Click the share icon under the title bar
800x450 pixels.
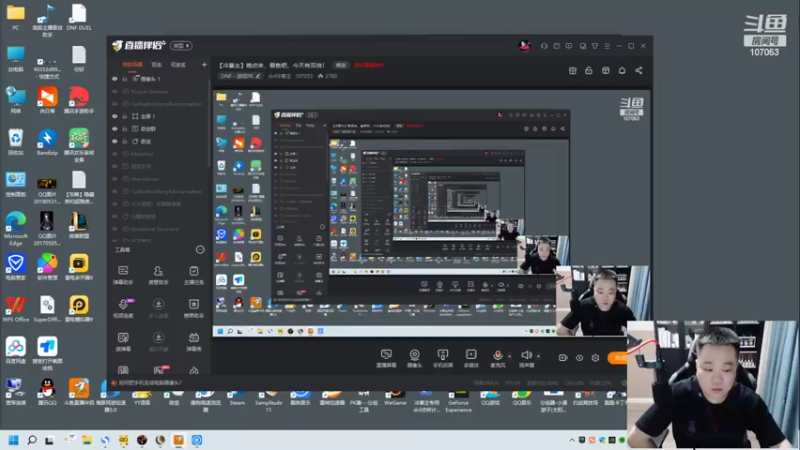pyautogui.click(x=639, y=70)
